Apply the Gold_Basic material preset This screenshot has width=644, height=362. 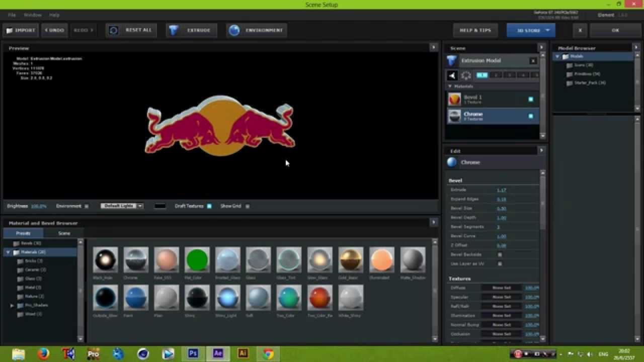351,259
